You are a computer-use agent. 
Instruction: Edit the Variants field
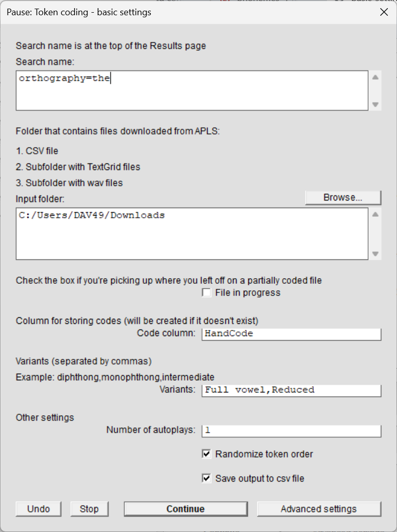pos(291,390)
